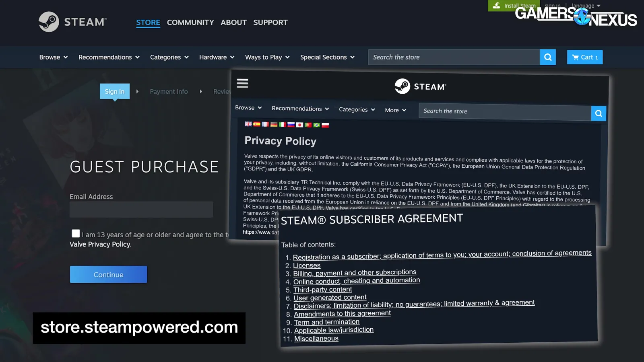The height and width of the screenshot is (362, 644).
Task: Open the COMMUNITY tab
Action: [190, 23]
